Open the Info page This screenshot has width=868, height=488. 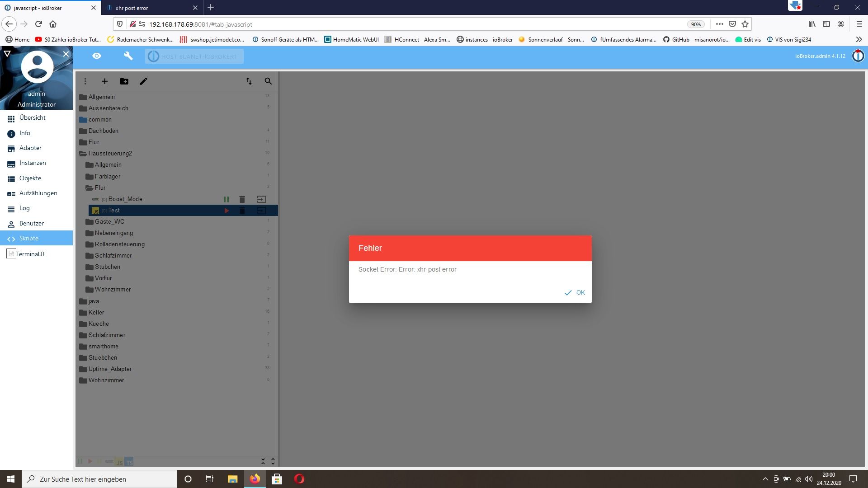click(36, 133)
